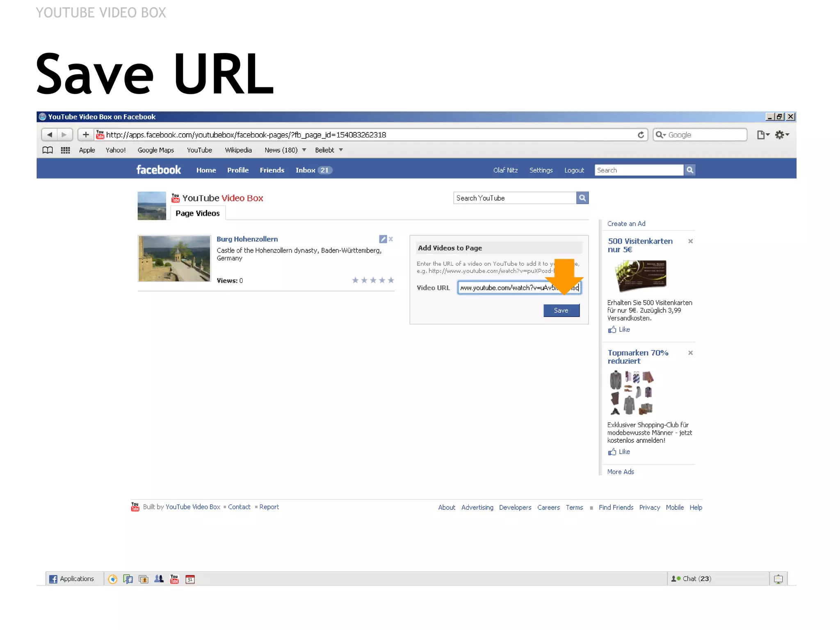The height and width of the screenshot is (630, 840).
Task: Click the Contact footer link
Action: pos(239,507)
